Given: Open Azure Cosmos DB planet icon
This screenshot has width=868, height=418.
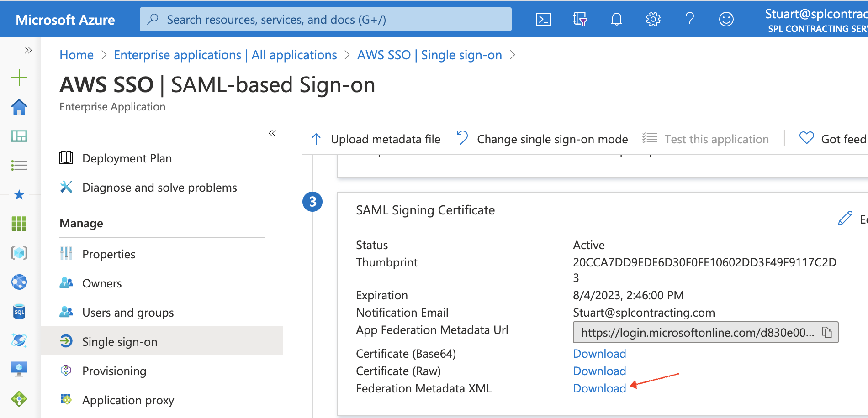Looking at the screenshot, I should (x=19, y=340).
